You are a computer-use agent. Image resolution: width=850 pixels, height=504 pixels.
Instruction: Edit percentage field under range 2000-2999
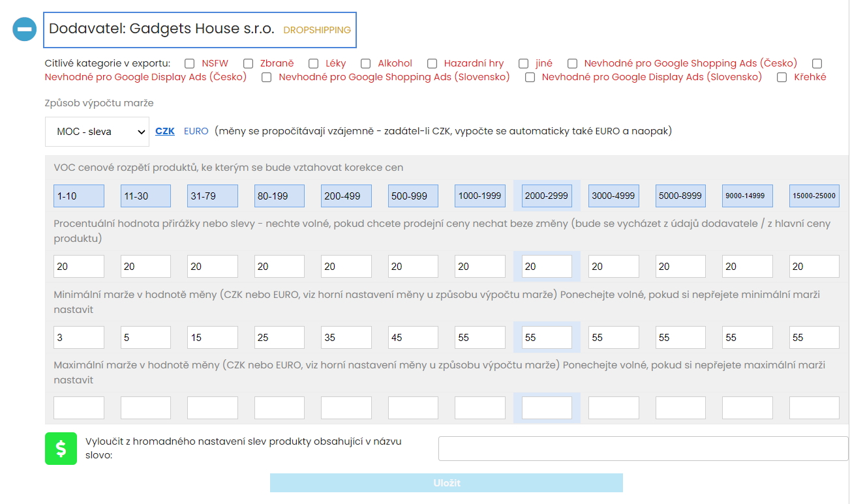point(547,266)
